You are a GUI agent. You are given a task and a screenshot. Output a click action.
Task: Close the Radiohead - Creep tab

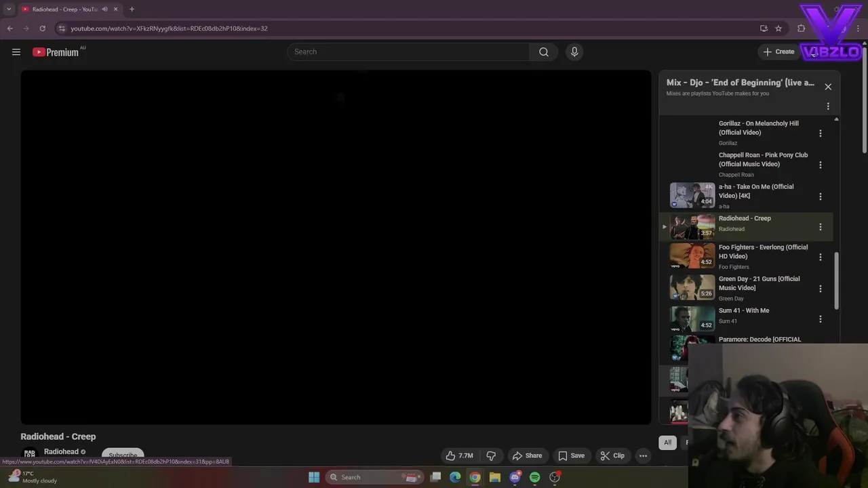tap(115, 9)
